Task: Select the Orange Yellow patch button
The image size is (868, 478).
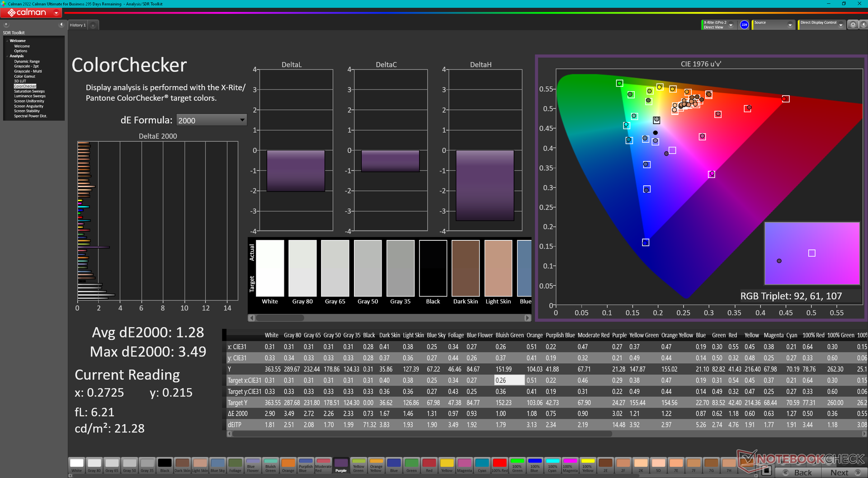Action: coord(376,465)
